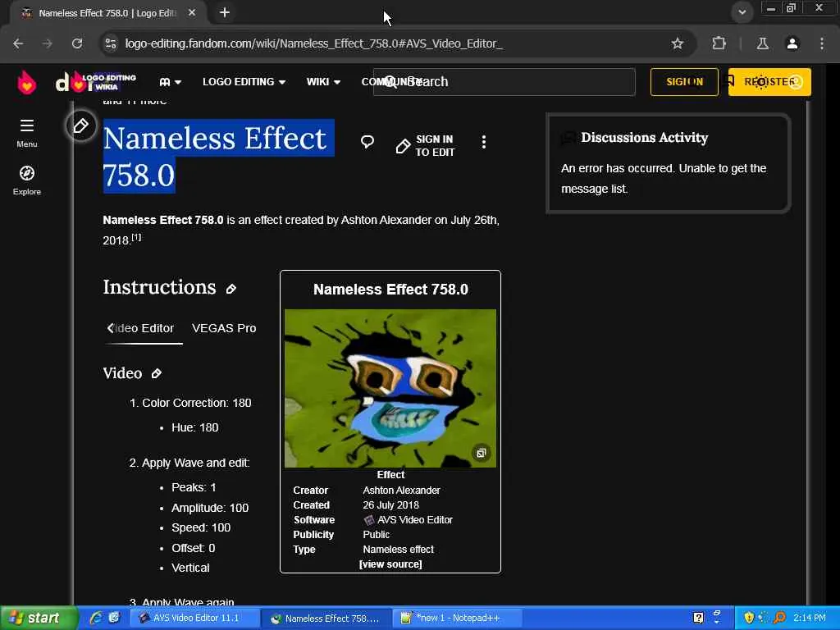Open the tab search chevron button
Screen dimensions: 840x630
(742, 12)
